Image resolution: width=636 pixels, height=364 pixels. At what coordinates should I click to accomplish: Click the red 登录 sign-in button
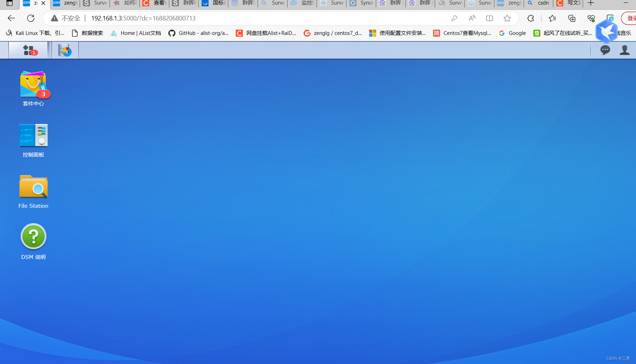click(630, 18)
